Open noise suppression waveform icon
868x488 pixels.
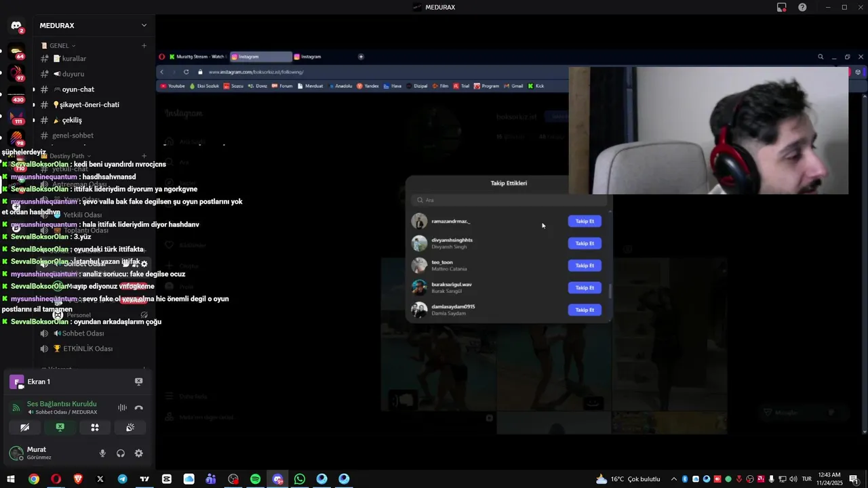click(122, 408)
